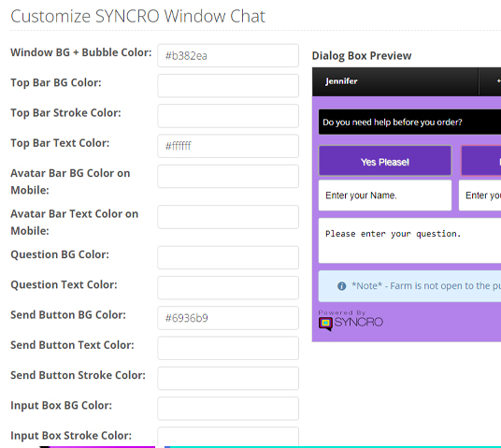The height and width of the screenshot is (448, 501).
Task: Click the Window BG + Bubble Color field
Action: [228, 55]
